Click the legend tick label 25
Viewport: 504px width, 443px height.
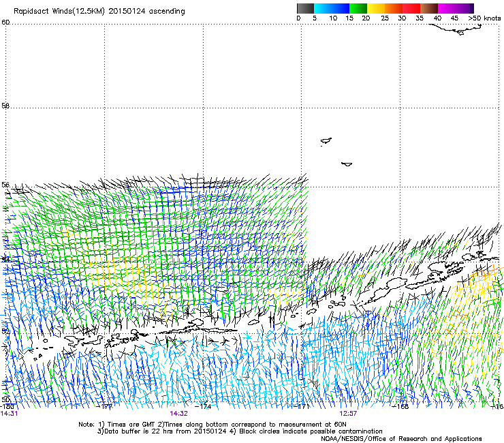tap(385, 18)
